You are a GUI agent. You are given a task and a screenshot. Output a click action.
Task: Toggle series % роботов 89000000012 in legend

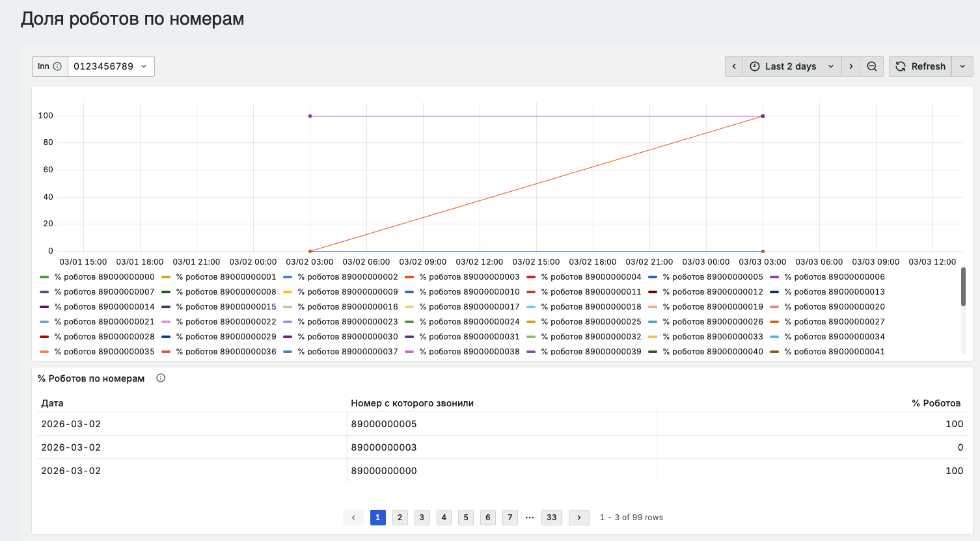coord(713,292)
